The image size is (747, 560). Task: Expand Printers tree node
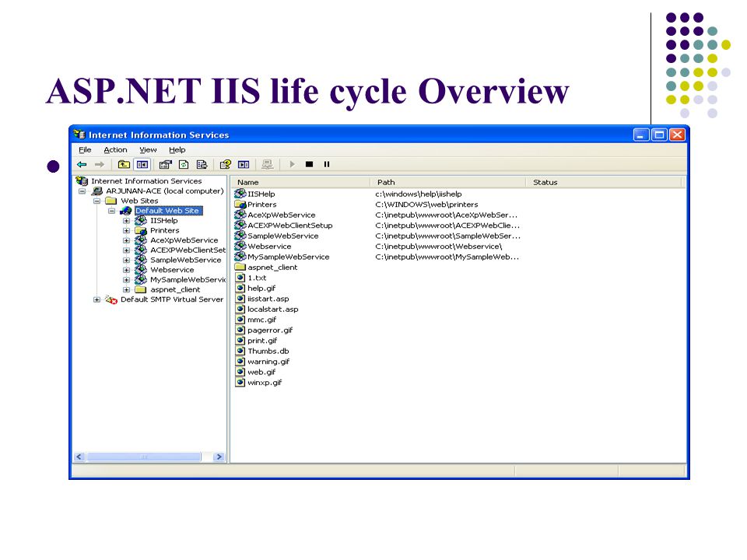[x=126, y=230]
